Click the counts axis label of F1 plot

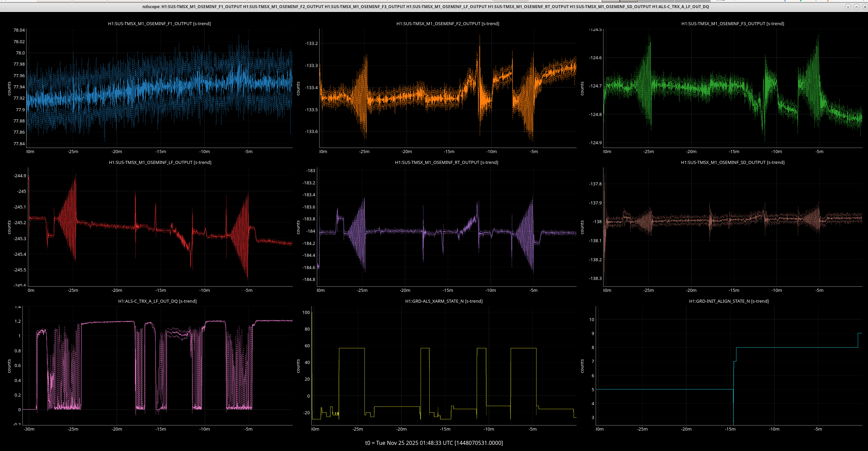(x=9, y=88)
